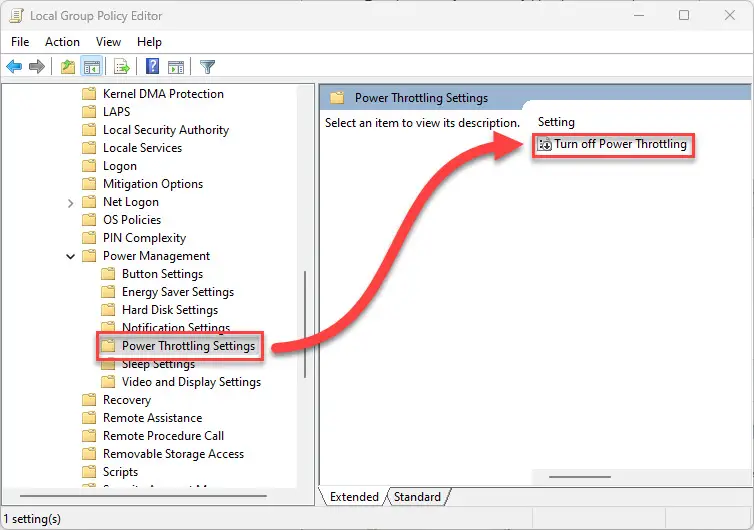Select Removable Storage Access folder
Image resolution: width=754 pixels, height=530 pixels.
coord(173,454)
